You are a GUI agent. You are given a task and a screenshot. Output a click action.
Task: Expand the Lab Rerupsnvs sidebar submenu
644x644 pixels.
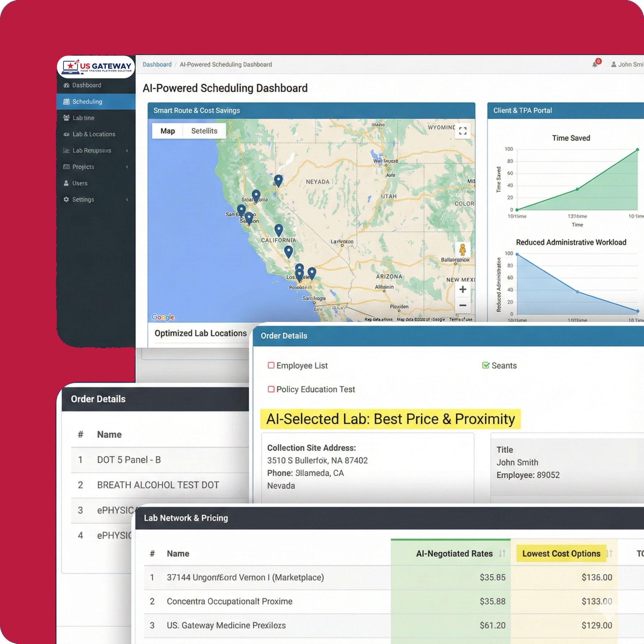point(127,150)
